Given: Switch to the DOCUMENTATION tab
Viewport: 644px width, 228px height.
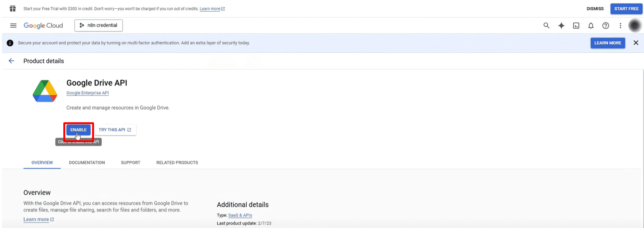Looking at the screenshot, I should point(87,162).
